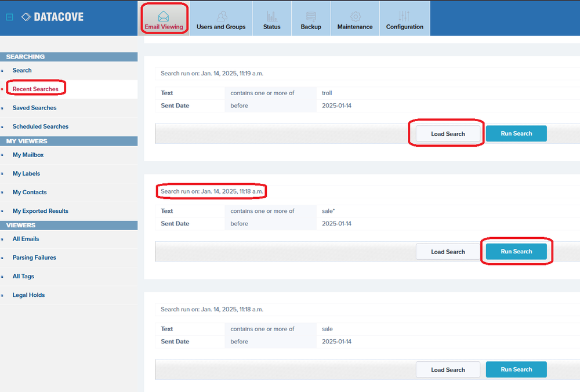The width and height of the screenshot is (580, 392).
Task: Open My Labels
Action: tap(26, 173)
